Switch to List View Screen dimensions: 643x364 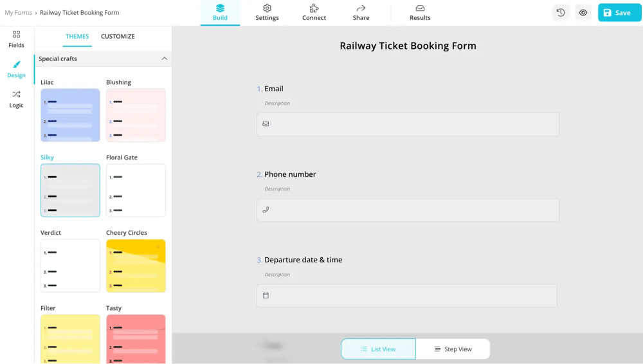tap(378, 349)
